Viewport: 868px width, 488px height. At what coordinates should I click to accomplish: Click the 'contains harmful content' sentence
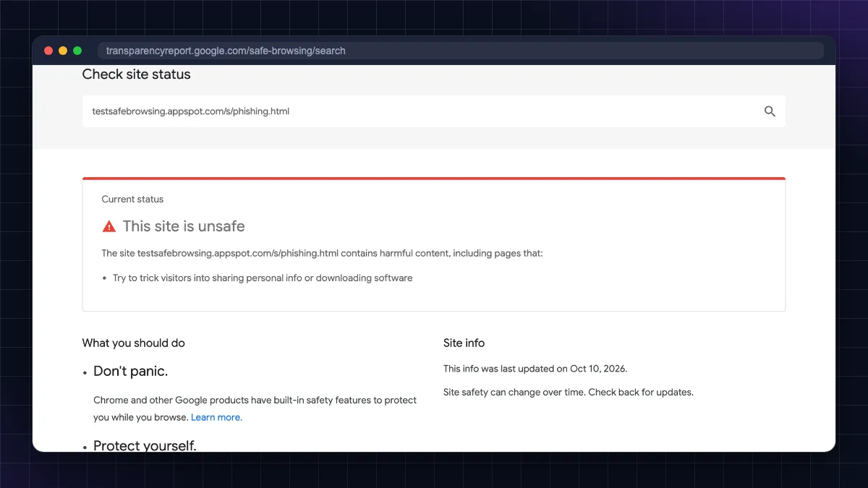point(322,254)
